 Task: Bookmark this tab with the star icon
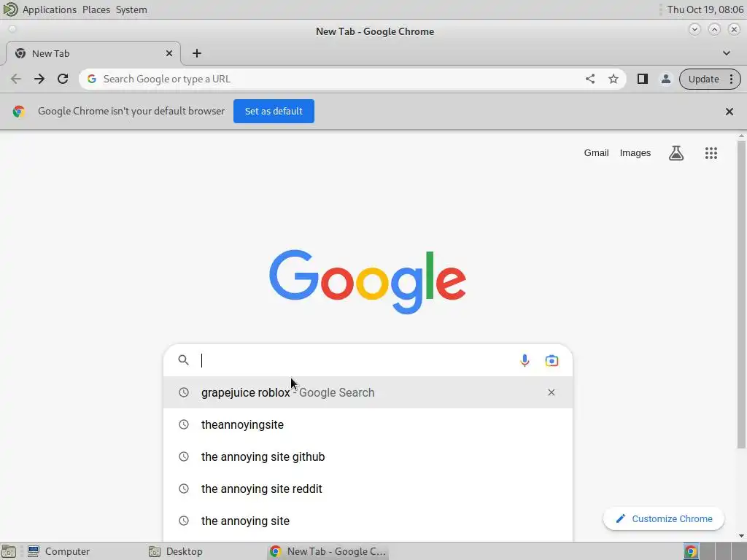613,79
